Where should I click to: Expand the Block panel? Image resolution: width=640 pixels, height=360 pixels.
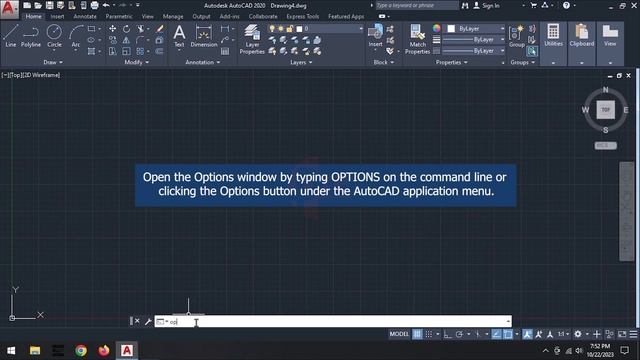tap(384, 62)
